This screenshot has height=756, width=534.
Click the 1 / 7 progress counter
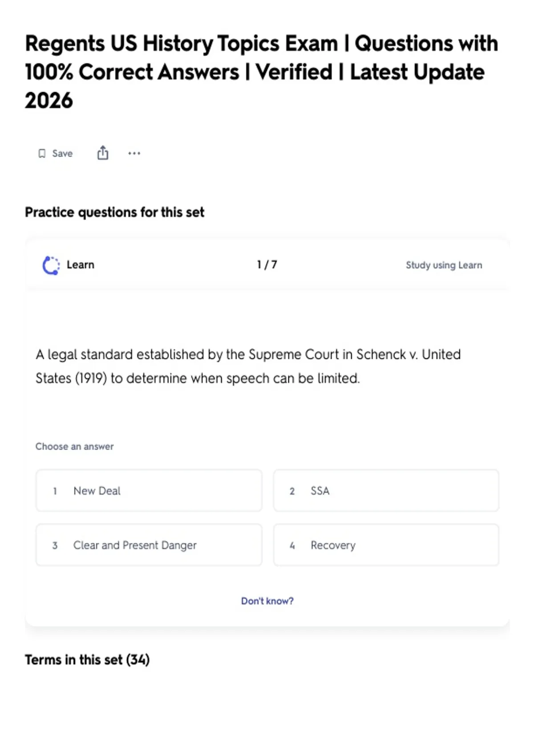(x=267, y=265)
